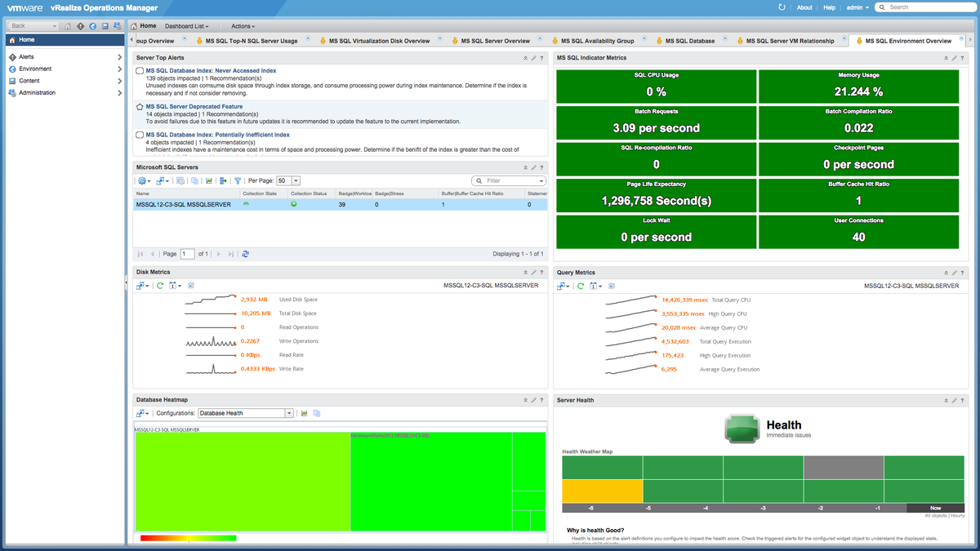
Task: Open the Configurations Database Health dropdown
Action: tap(289, 413)
